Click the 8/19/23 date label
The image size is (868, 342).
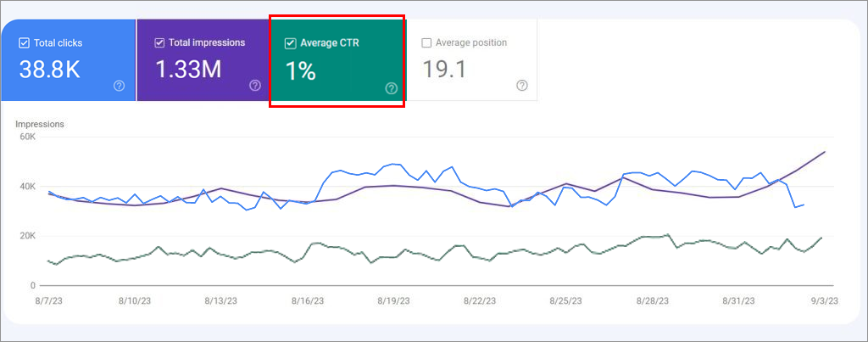point(393,301)
